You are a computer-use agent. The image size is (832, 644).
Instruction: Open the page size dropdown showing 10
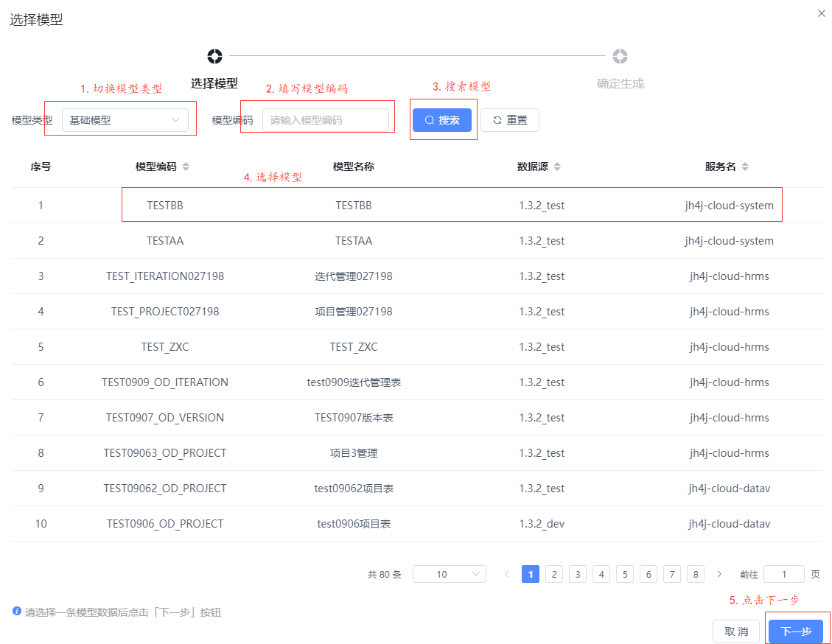450,574
